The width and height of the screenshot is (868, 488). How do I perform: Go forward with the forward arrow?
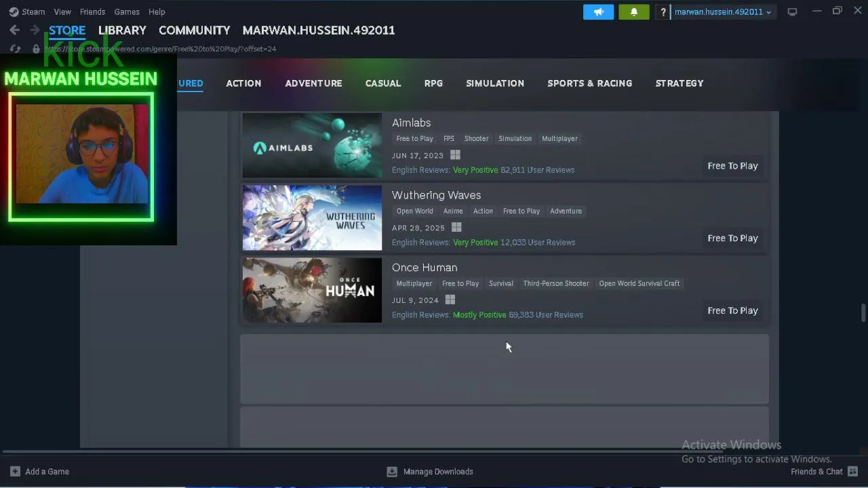[x=35, y=30]
